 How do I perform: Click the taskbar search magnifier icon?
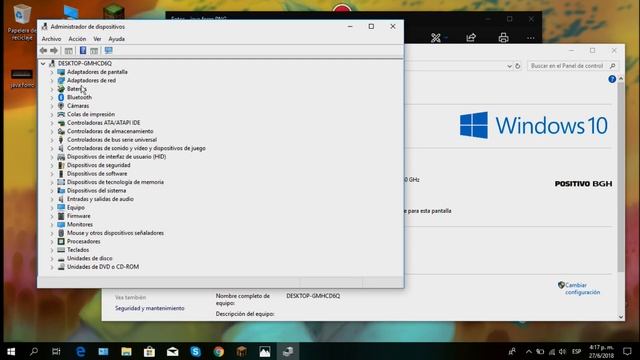point(34,351)
